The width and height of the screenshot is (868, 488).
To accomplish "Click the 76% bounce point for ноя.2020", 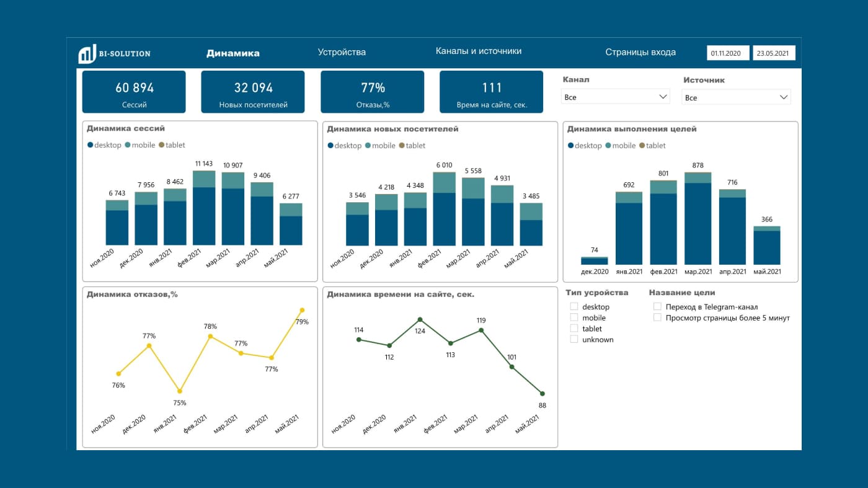I will 118,373.
